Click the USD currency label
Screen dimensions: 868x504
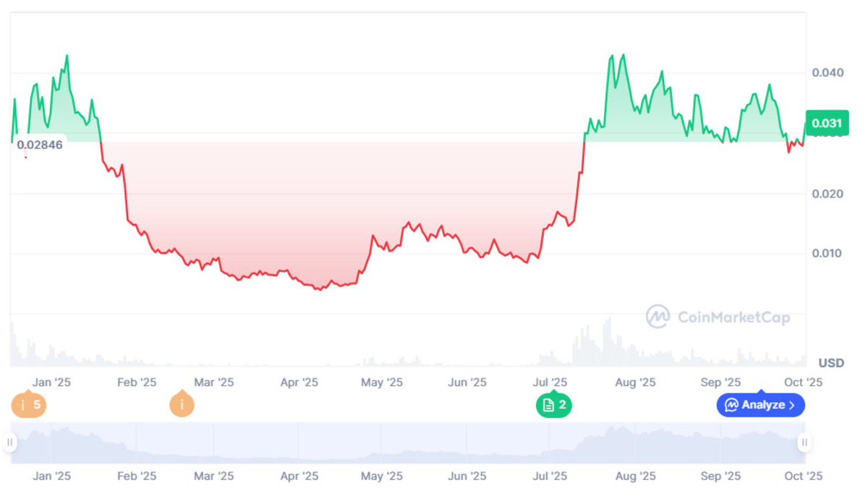coord(831,362)
